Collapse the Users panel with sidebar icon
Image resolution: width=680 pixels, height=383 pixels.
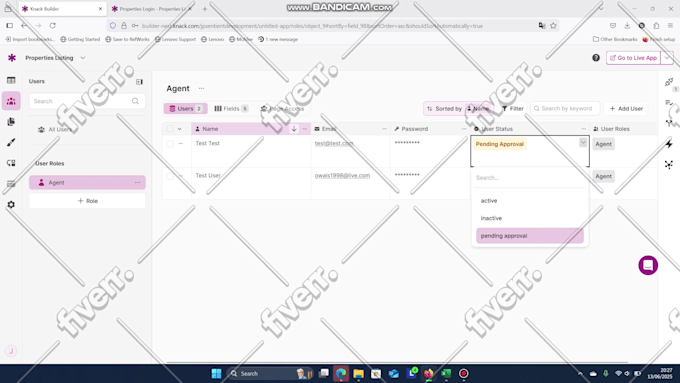[139, 82]
